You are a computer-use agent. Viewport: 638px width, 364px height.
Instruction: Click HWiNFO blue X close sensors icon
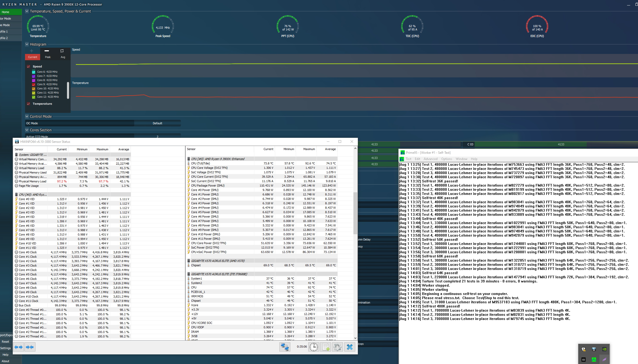point(350,347)
